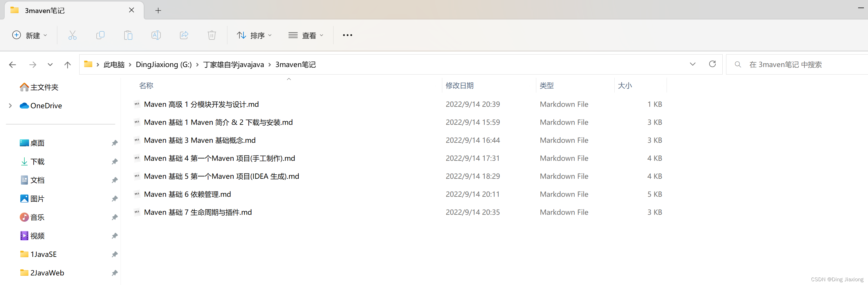This screenshot has height=285, width=868.
Task: Refresh the current folder view
Action: click(x=712, y=64)
